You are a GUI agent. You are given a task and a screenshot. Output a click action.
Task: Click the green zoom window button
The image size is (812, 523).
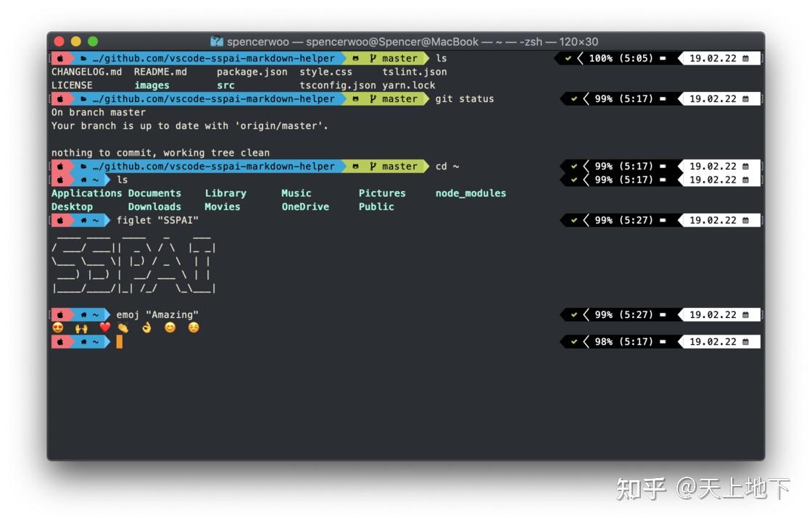click(93, 41)
